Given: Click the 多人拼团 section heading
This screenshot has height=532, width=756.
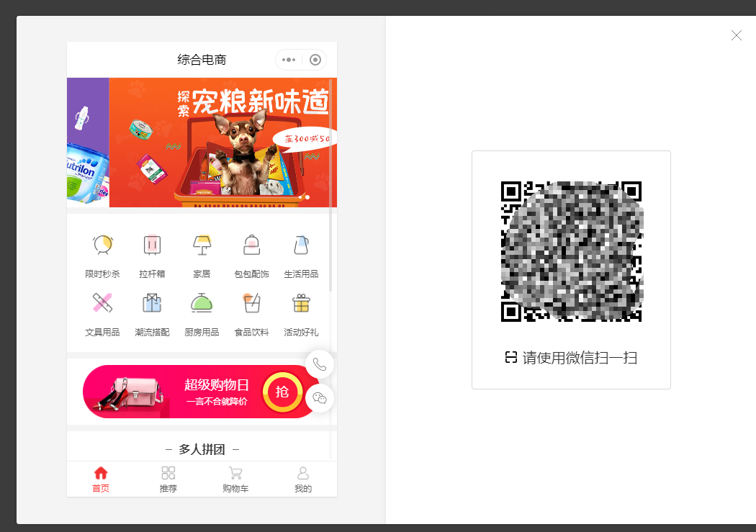Looking at the screenshot, I should 202,450.
